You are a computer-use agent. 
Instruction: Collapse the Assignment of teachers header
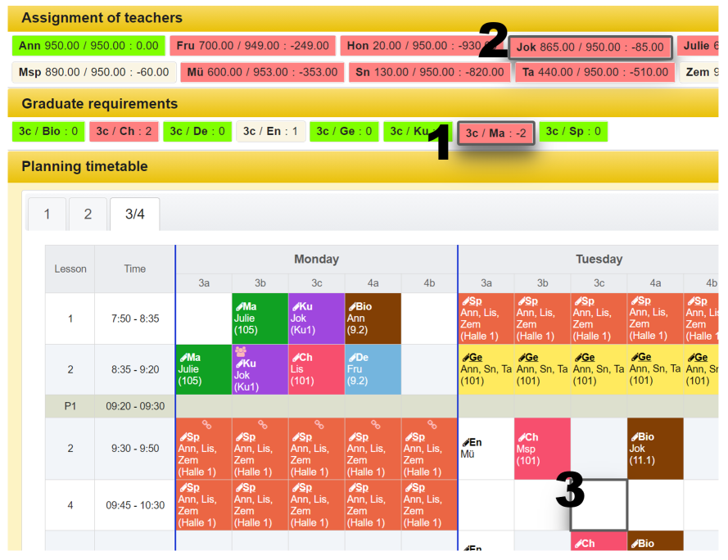click(102, 18)
